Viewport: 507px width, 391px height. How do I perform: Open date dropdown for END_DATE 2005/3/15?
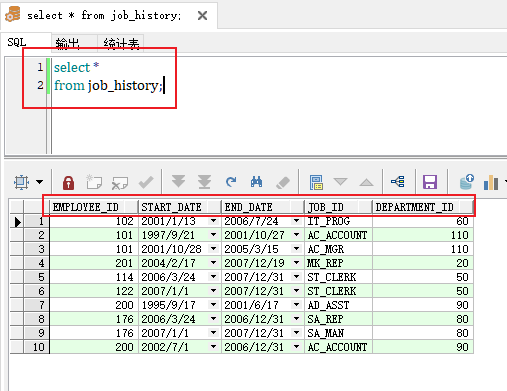point(296,249)
